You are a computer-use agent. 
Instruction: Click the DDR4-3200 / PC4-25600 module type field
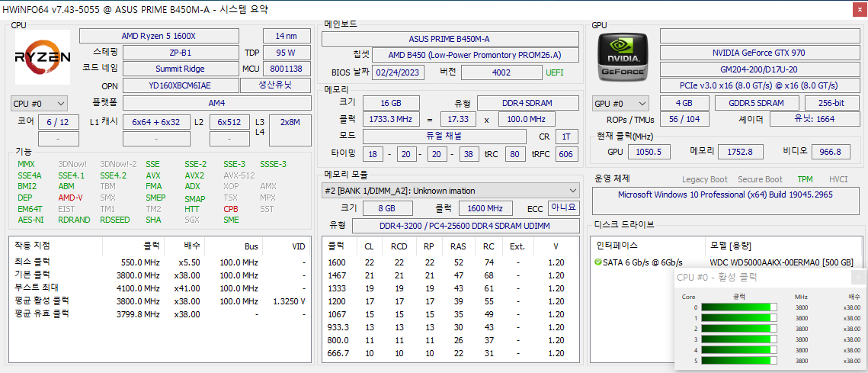tap(466, 226)
